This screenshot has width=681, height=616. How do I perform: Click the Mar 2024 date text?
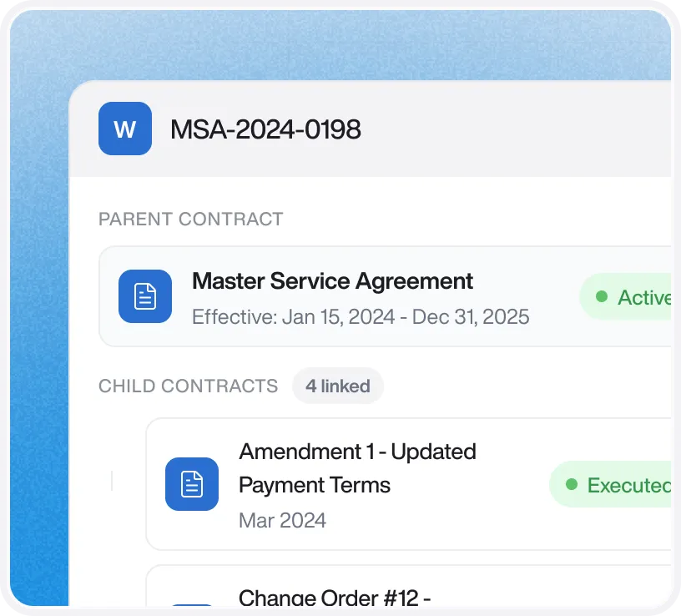[282, 521]
